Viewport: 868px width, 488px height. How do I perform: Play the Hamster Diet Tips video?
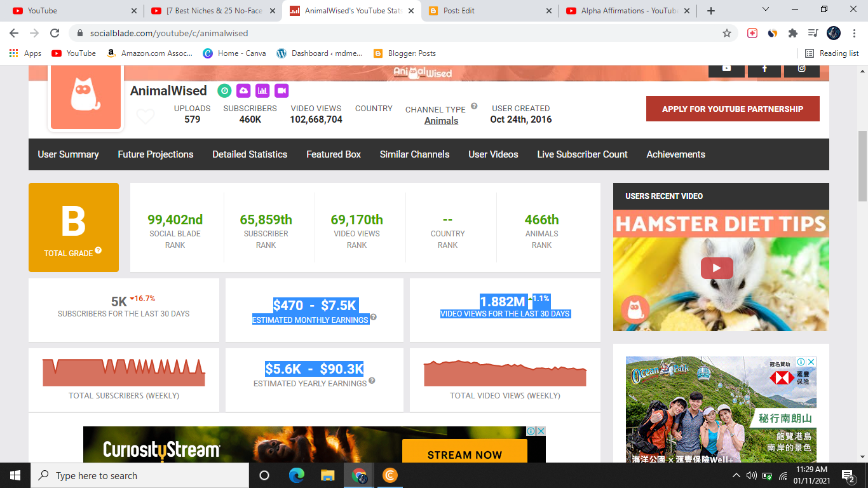click(x=717, y=268)
